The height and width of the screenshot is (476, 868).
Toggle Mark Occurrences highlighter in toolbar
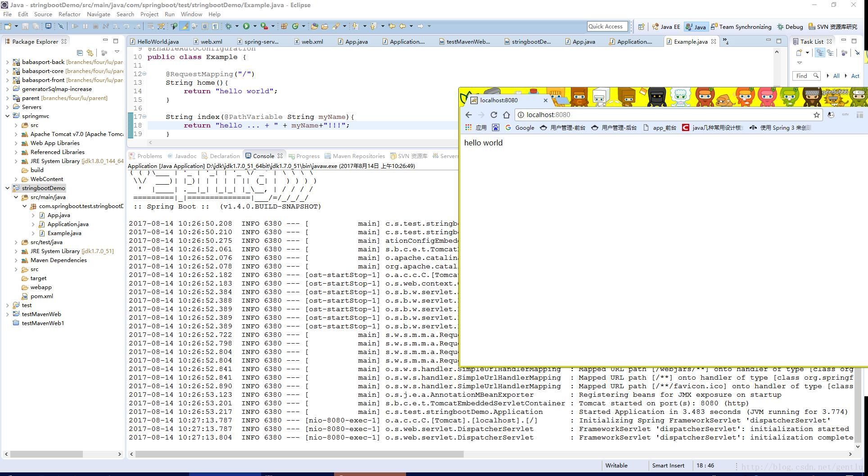point(185,26)
